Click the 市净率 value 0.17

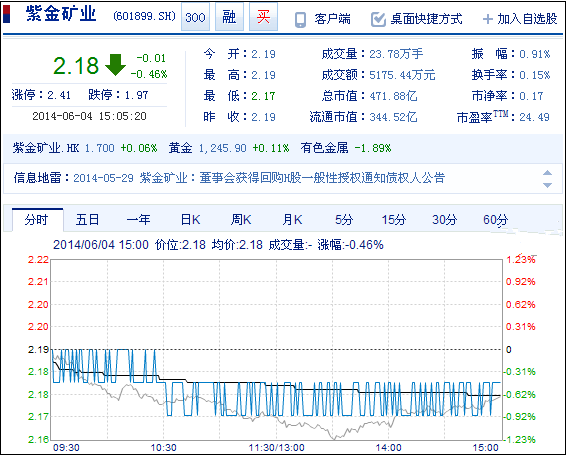coord(531,96)
